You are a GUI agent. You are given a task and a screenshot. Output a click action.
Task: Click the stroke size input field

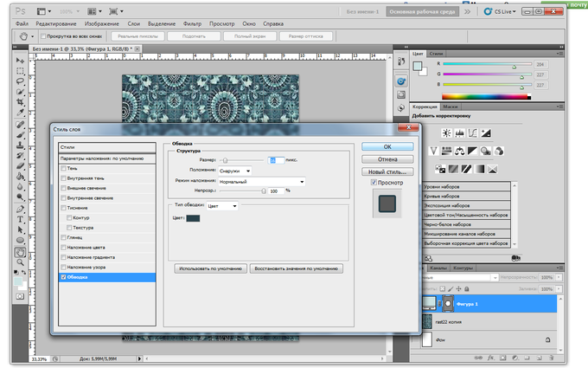click(x=276, y=160)
